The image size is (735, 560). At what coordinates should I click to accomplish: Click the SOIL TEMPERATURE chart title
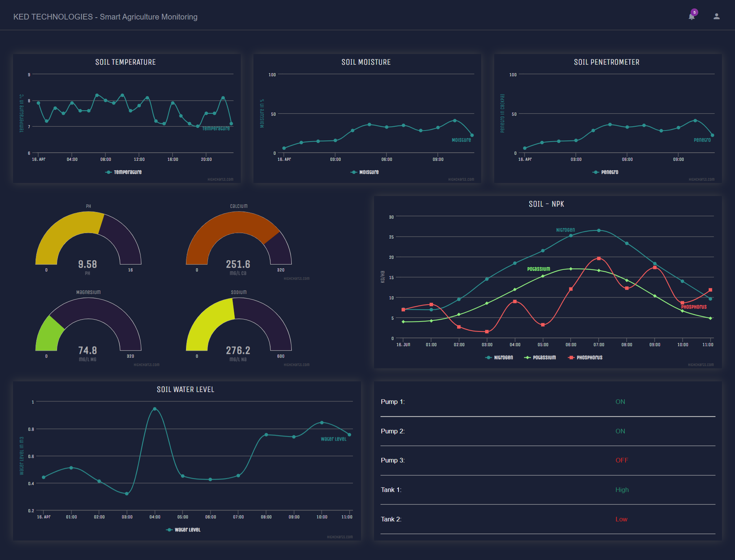[x=126, y=62]
